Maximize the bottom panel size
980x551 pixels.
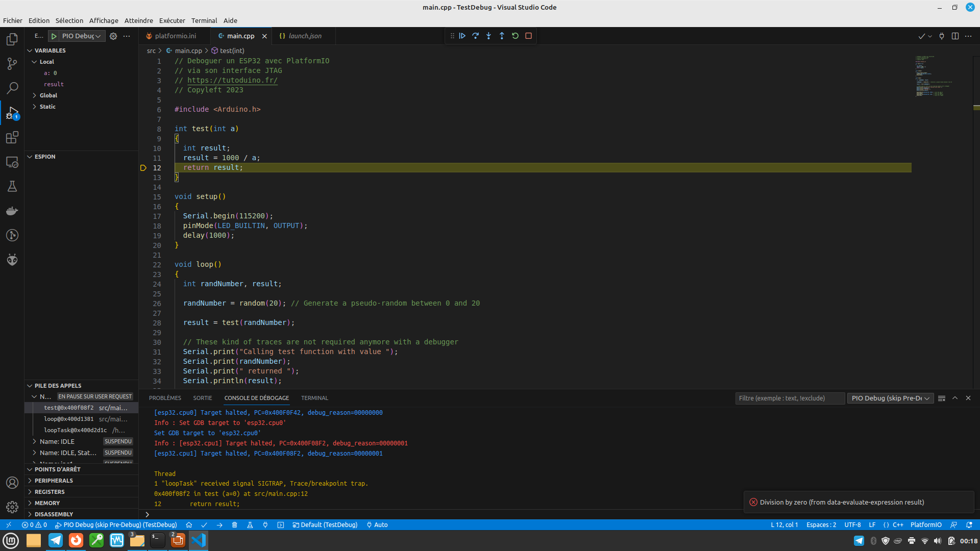point(955,398)
